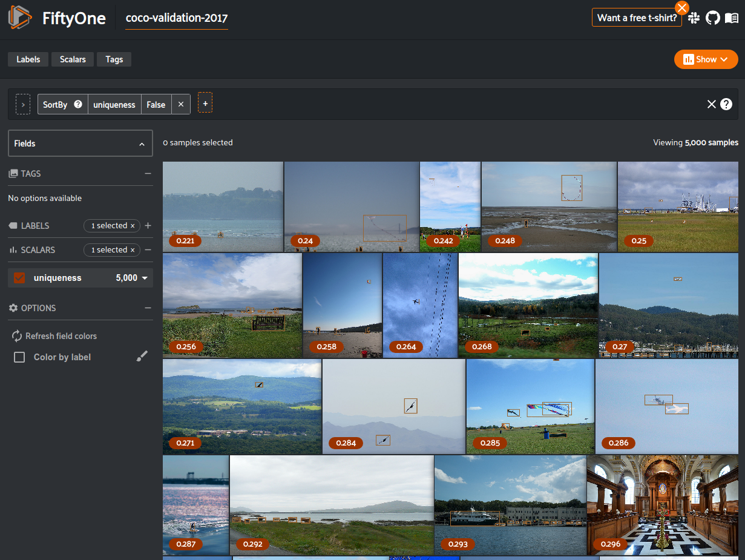Click the brush icon beside Color by label
Viewport: 745px width, 560px height.
click(x=142, y=357)
